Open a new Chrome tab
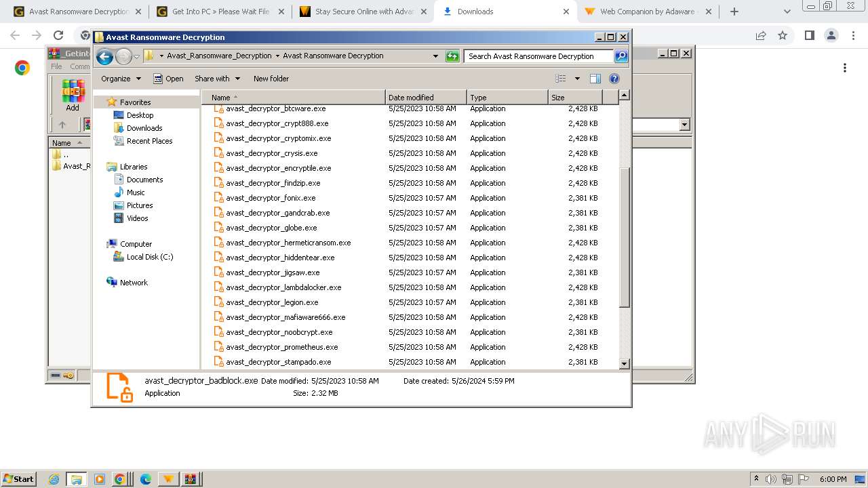The height and width of the screenshot is (488, 868). 734,12
